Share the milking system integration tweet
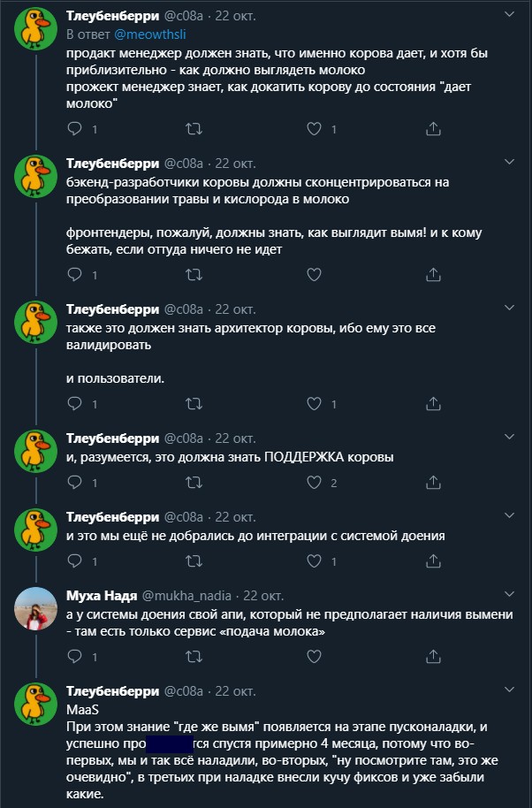 click(433, 560)
